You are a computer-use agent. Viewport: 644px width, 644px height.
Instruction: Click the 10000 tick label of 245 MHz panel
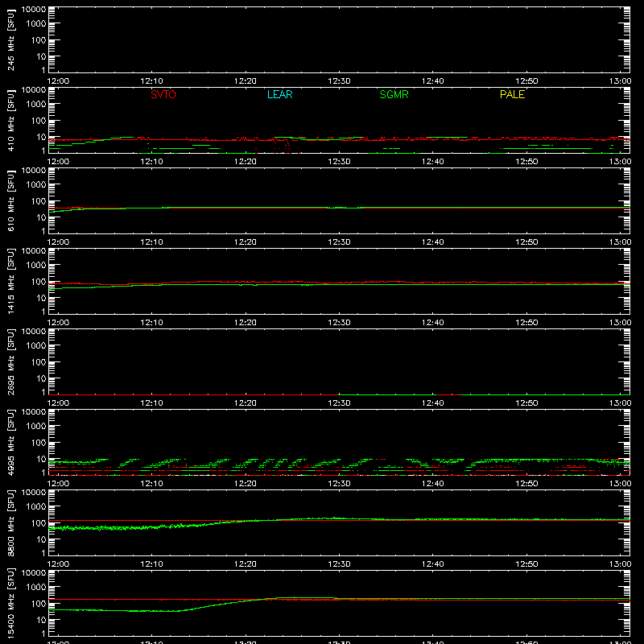tap(34, 10)
